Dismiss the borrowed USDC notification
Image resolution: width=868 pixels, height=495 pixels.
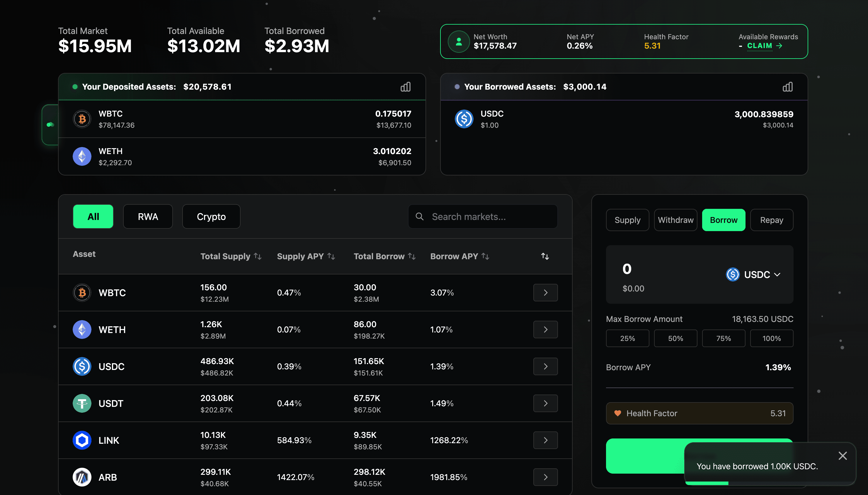(843, 455)
